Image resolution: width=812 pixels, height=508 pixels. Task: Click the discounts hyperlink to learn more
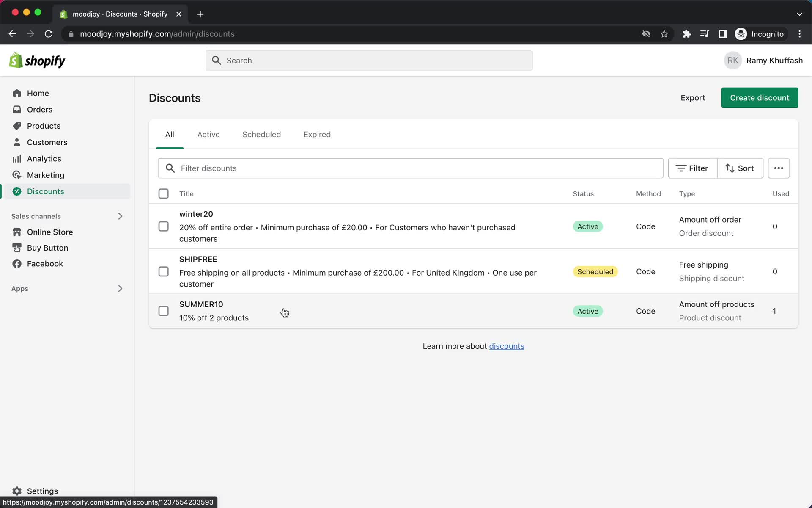pyautogui.click(x=506, y=345)
